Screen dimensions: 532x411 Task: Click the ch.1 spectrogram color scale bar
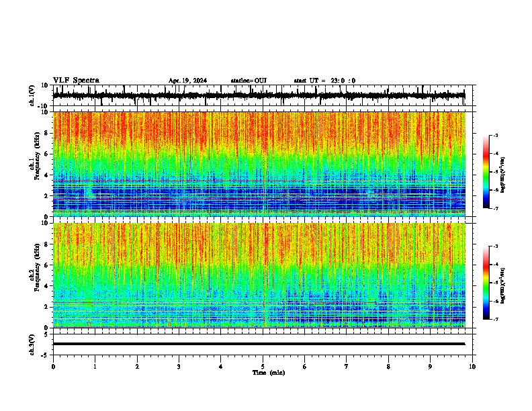click(486, 172)
